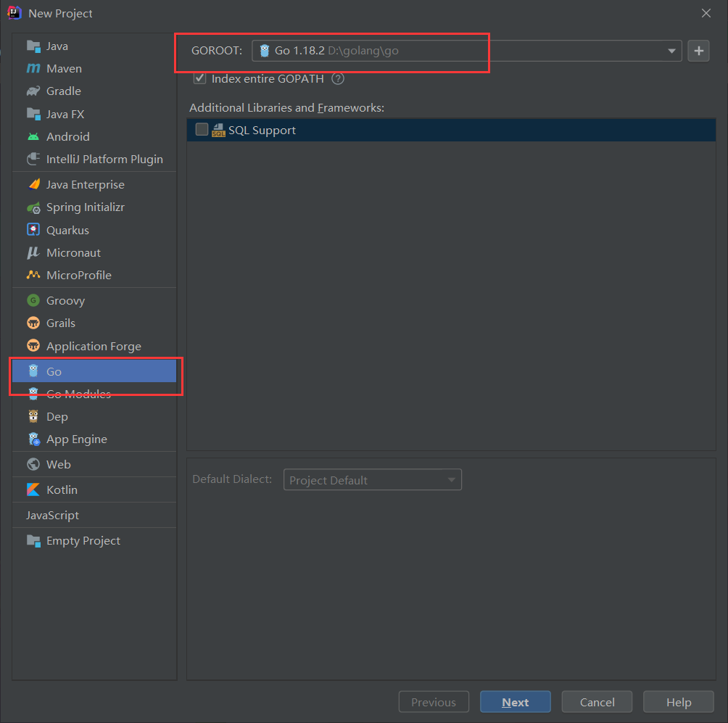
Task: Open Help for New Project
Action: (x=679, y=702)
